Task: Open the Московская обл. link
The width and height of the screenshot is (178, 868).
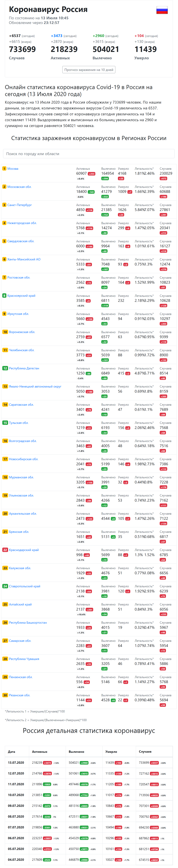Action: [19, 187]
